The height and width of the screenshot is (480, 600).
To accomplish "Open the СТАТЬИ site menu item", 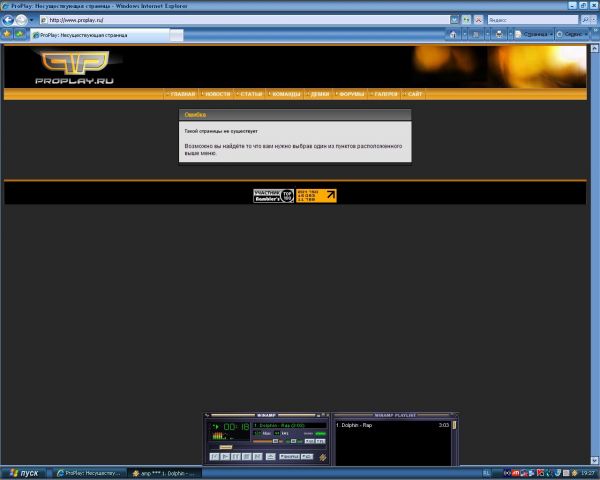I will pos(250,94).
